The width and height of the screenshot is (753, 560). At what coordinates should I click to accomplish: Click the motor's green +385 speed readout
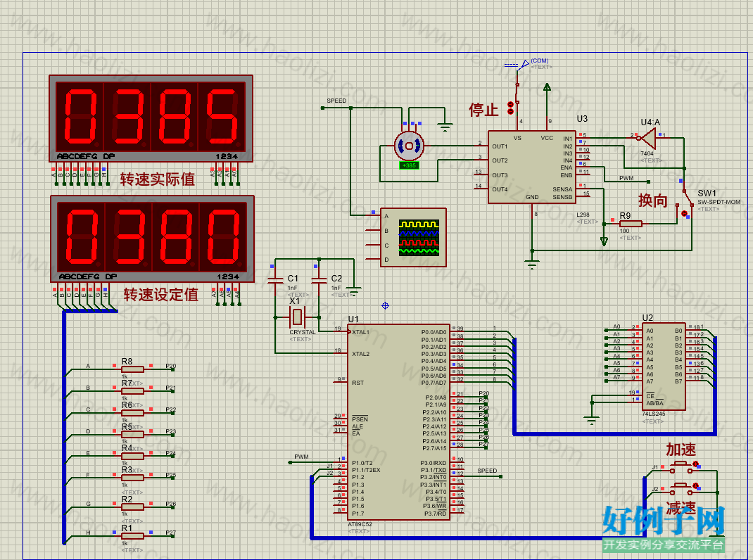(409, 165)
